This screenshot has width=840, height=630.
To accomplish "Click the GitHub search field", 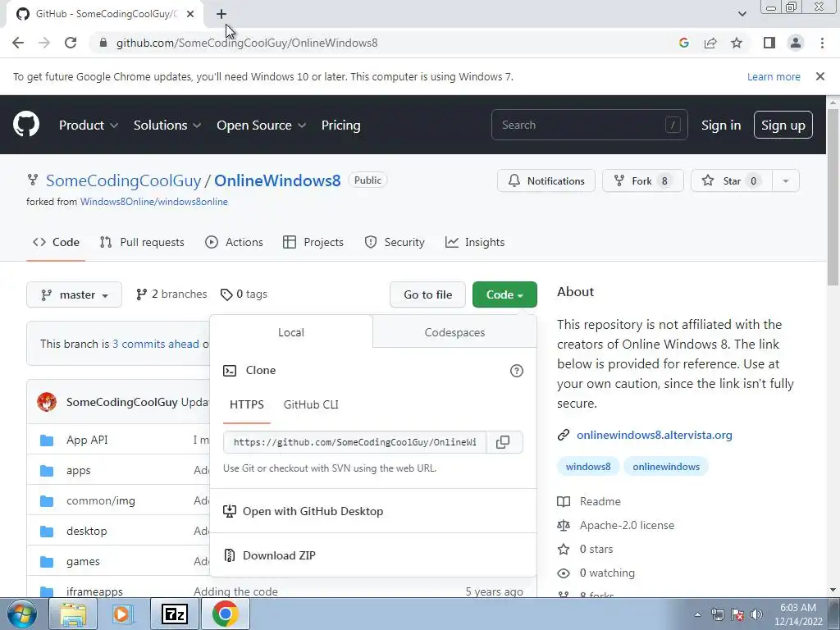I will (x=589, y=125).
